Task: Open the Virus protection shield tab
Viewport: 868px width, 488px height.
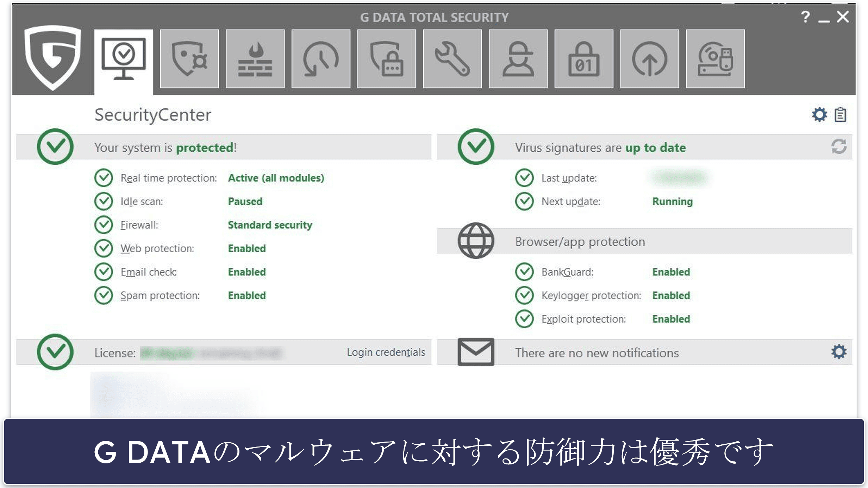Action: click(x=189, y=59)
